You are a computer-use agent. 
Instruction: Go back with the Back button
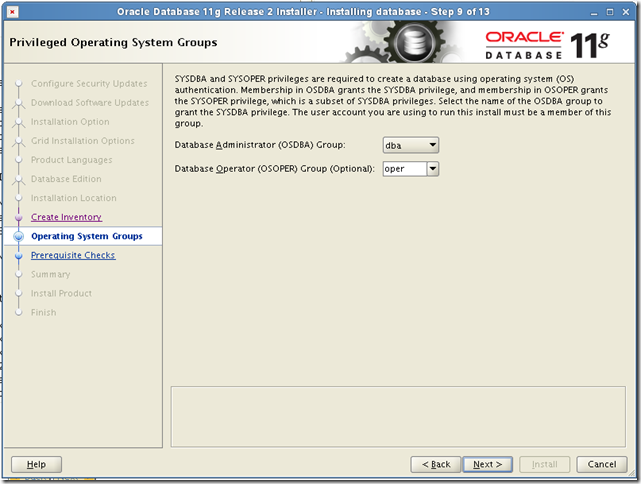[x=435, y=464]
